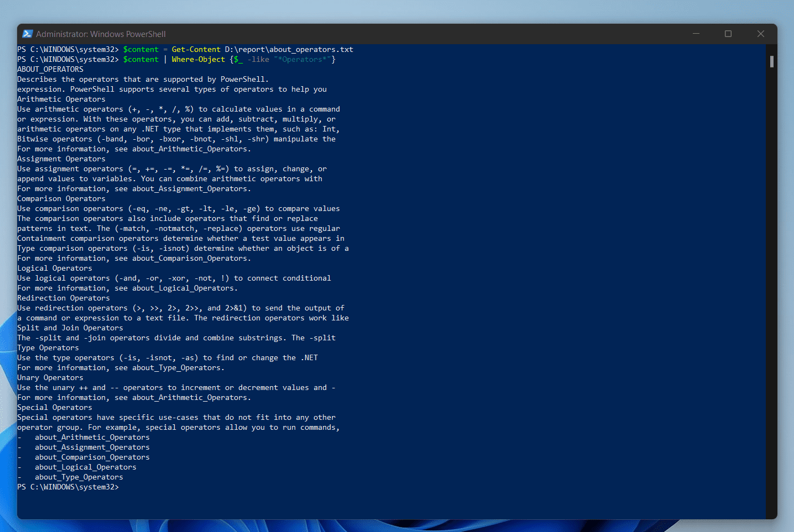Click the 'Use redirection operators' line
This screenshot has height=532, width=794.
(181, 308)
